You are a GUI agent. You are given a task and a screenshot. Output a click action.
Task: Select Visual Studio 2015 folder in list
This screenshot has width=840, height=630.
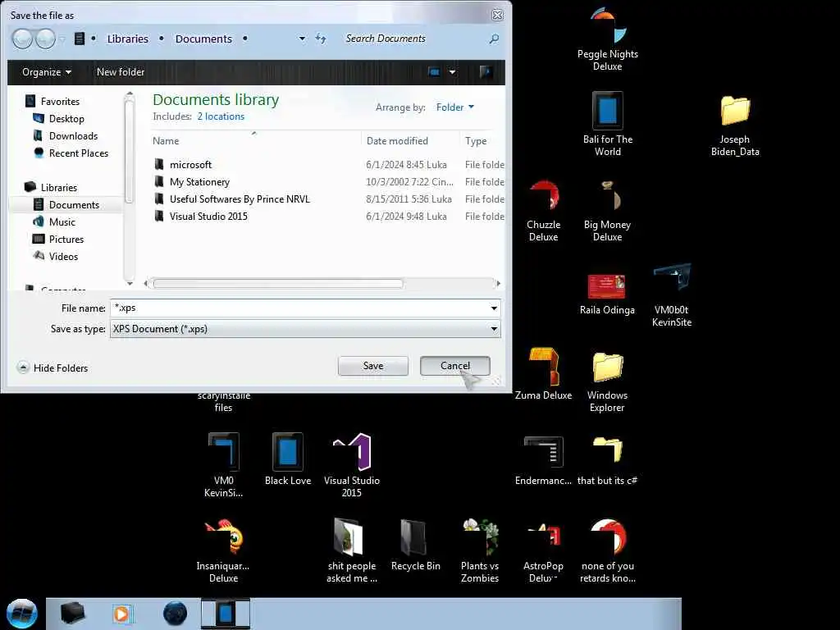(328, 216)
